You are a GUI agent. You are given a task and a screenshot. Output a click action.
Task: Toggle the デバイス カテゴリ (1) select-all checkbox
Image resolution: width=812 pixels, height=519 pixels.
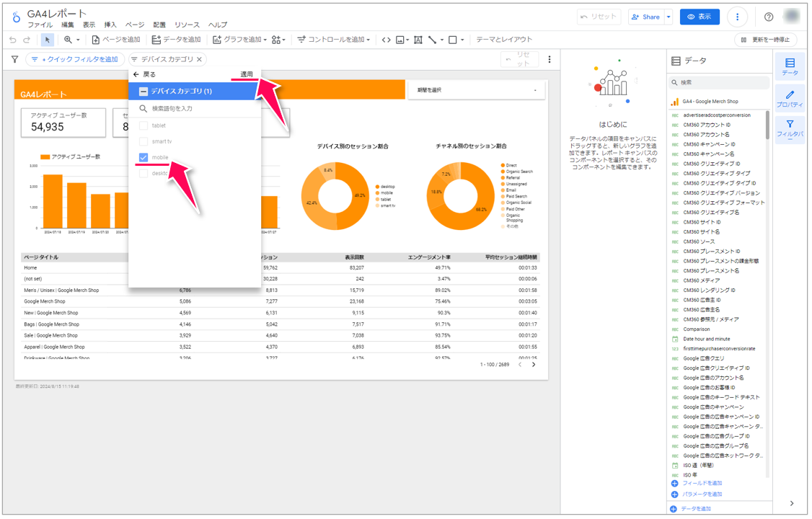click(x=144, y=92)
